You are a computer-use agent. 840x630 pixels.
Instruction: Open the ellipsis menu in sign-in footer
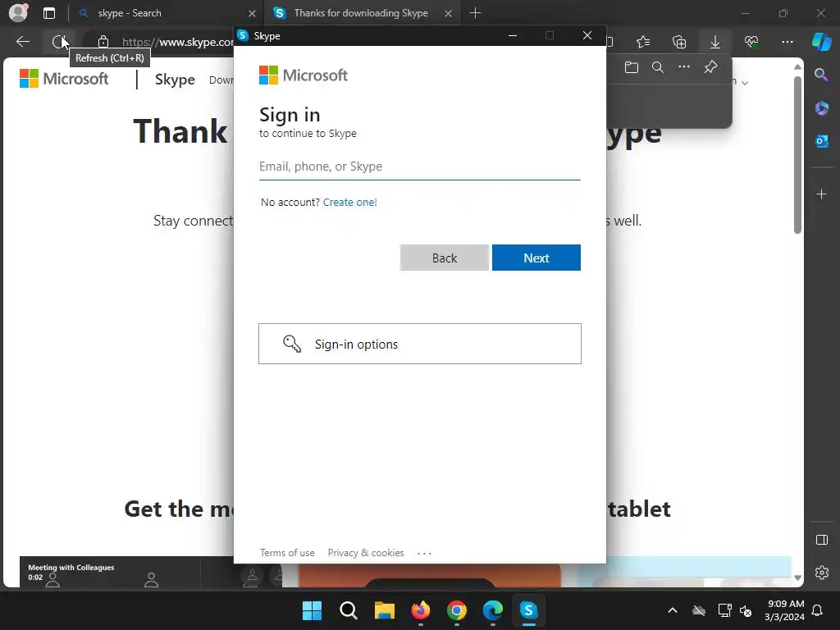(424, 554)
